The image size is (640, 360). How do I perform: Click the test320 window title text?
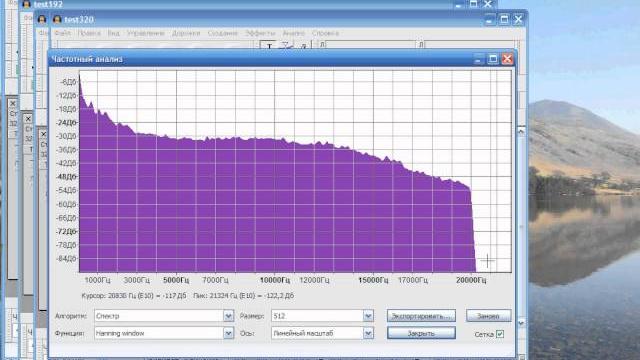[x=79, y=19]
